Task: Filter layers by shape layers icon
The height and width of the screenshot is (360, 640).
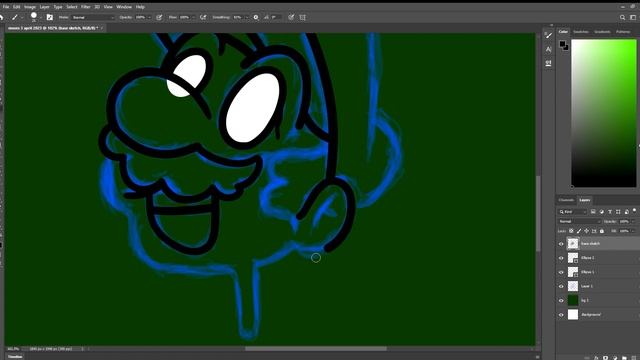Action: [618, 212]
